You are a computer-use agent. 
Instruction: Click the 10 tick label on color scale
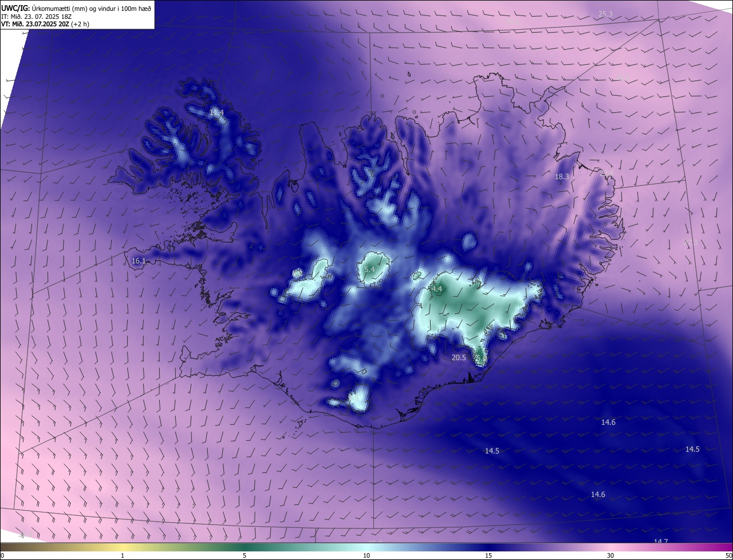pos(366,555)
